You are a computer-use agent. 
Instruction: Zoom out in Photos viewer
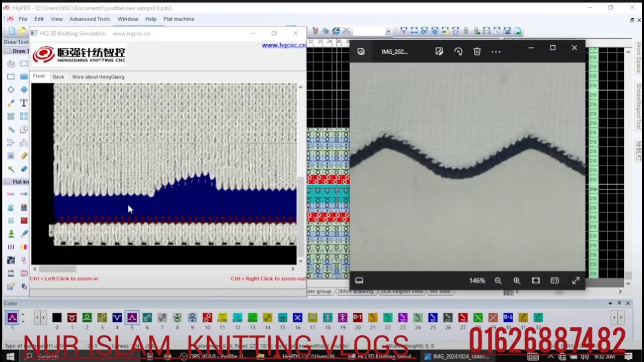tap(498, 281)
